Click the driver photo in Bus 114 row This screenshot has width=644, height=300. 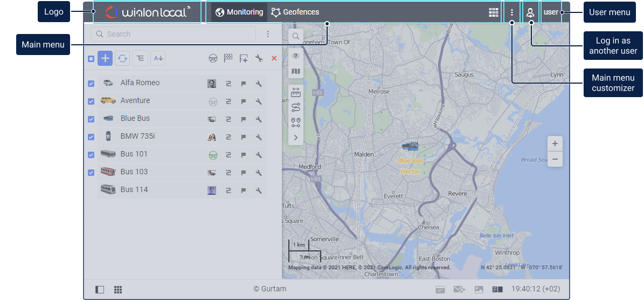[x=211, y=190]
